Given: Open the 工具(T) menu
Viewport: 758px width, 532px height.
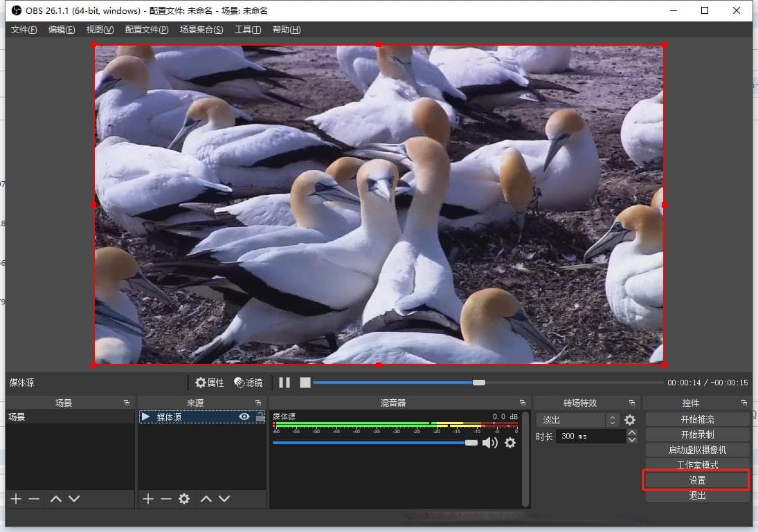Looking at the screenshot, I should 248,30.
